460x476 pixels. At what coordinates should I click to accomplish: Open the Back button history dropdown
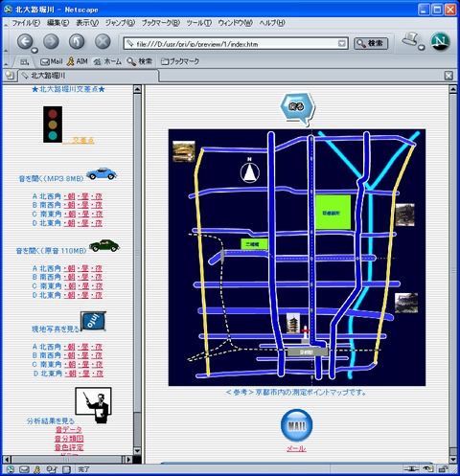[34, 51]
